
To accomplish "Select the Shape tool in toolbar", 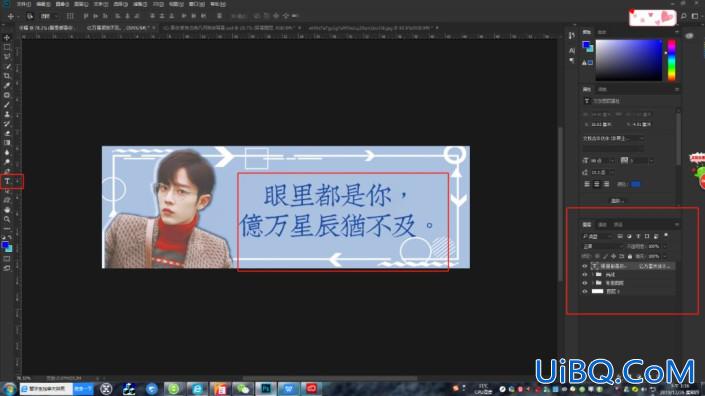I will 7,200.
